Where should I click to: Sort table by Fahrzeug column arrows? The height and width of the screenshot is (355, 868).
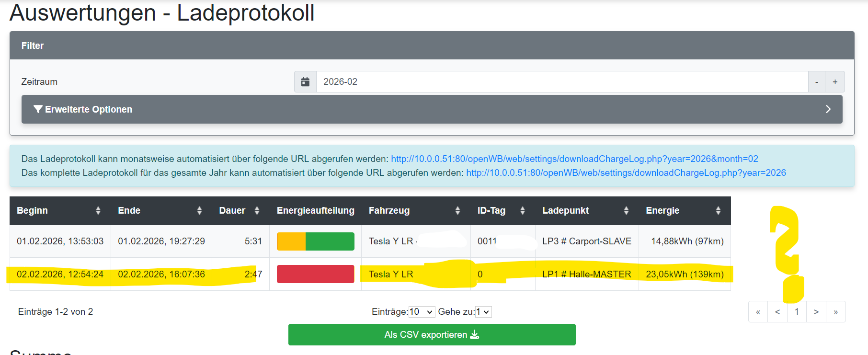457,211
